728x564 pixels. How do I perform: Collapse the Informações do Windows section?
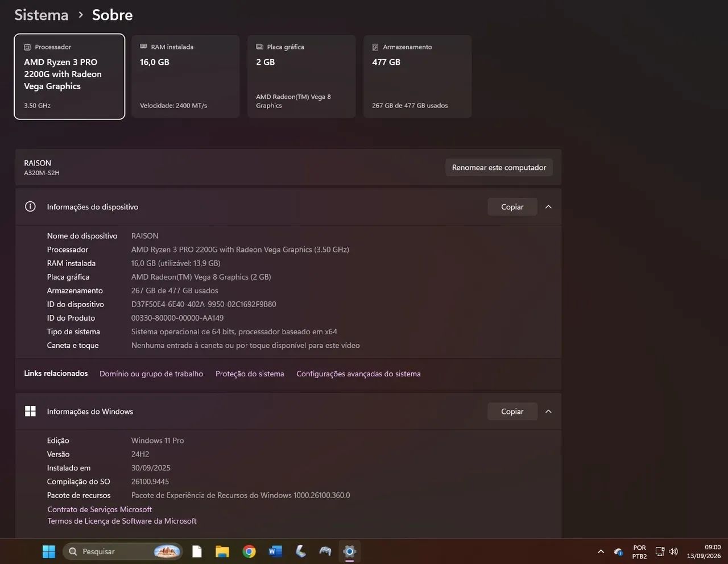[x=548, y=412]
